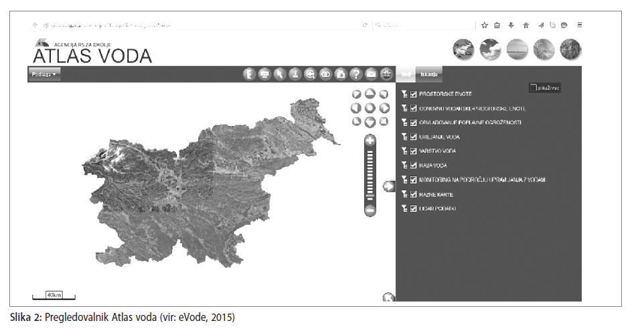Collapse the layers panel with side arrow
Viewport: 644px width, 331px height.
(388, 186)
